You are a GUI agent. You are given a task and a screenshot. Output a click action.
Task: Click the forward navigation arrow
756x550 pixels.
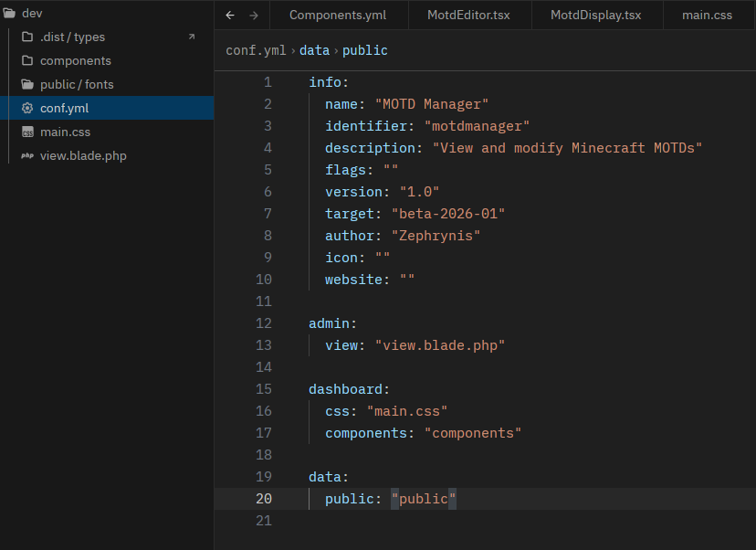click(254, 16)
